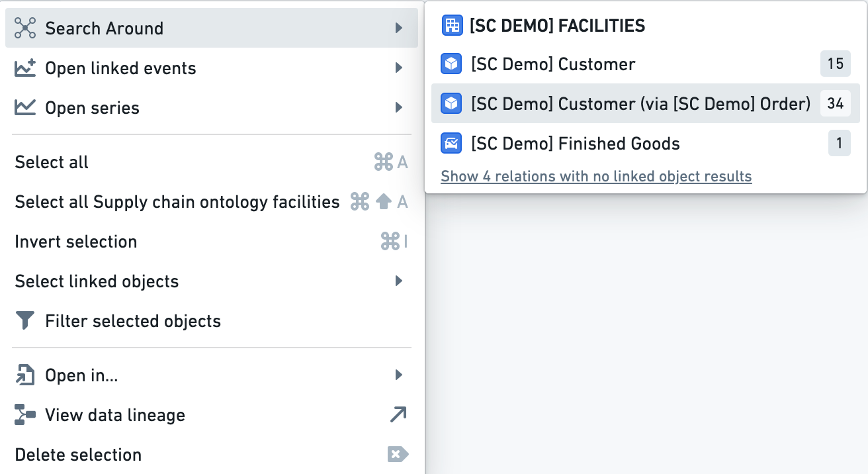Choose View data lineage
This screenshot has width=868, height=474.
point(212,415)
